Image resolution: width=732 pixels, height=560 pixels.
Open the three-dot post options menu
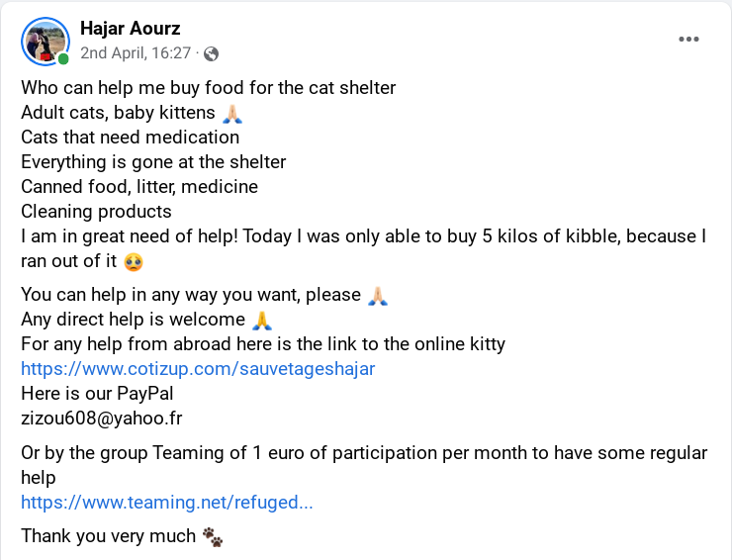[688, 40]
